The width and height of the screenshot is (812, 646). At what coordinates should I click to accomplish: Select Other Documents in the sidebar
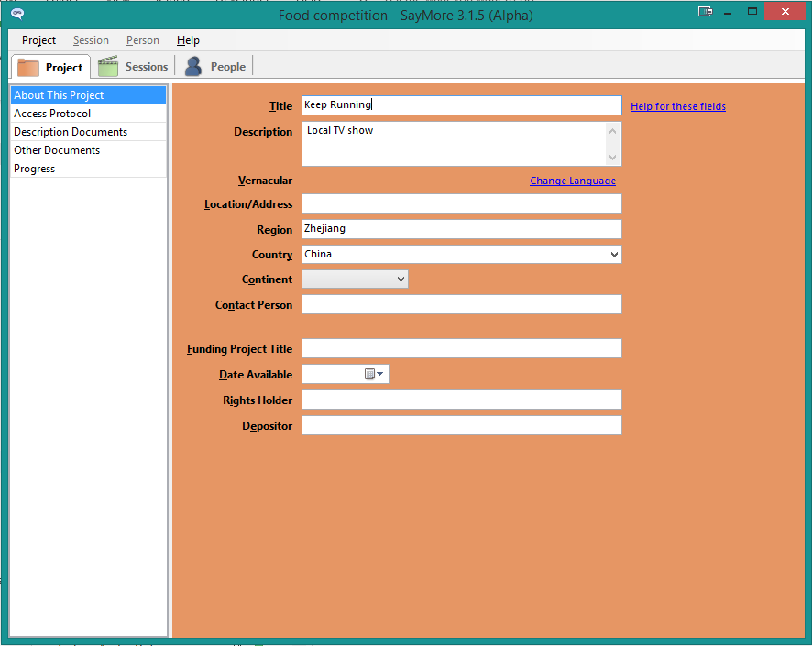click(x=89, y=150)
